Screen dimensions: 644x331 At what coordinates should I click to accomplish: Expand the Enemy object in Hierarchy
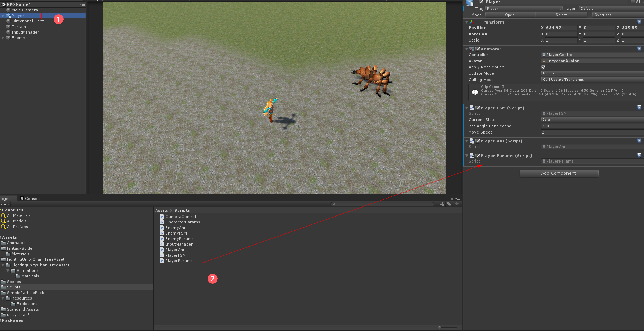[3, 38]
